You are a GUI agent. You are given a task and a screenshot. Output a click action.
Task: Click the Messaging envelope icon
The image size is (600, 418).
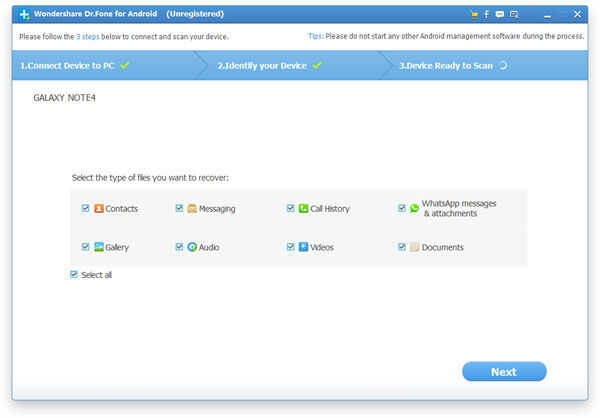pos(192,208)
